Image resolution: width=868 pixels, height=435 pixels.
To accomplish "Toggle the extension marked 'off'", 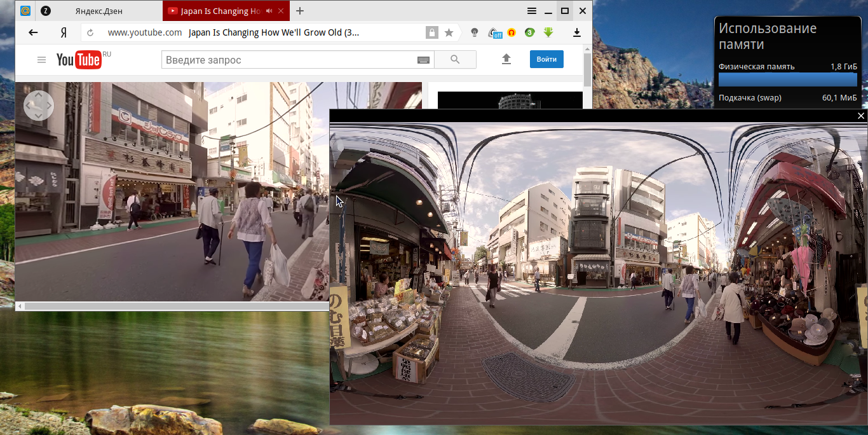I will [494, 32].
